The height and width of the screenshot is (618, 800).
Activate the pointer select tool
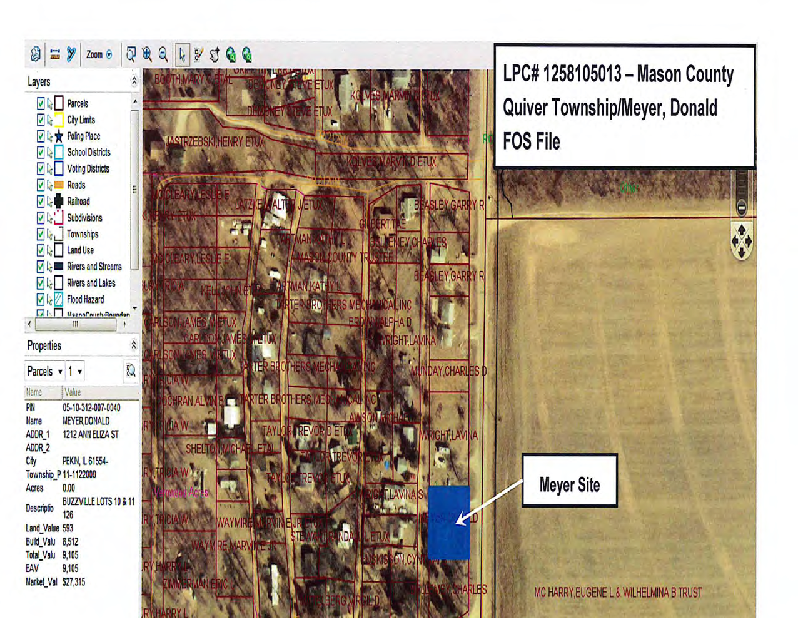coord(182,54)
